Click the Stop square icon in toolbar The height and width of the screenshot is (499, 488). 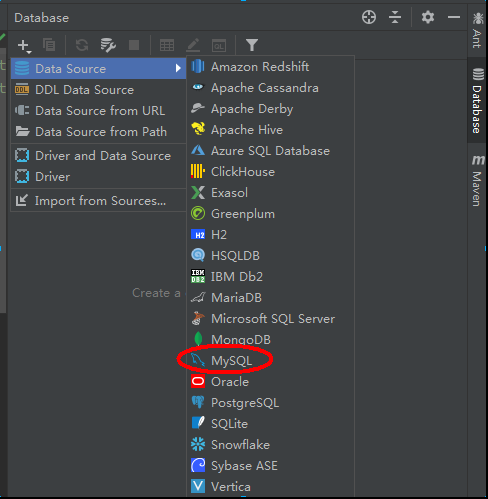(x=134, y=45)
